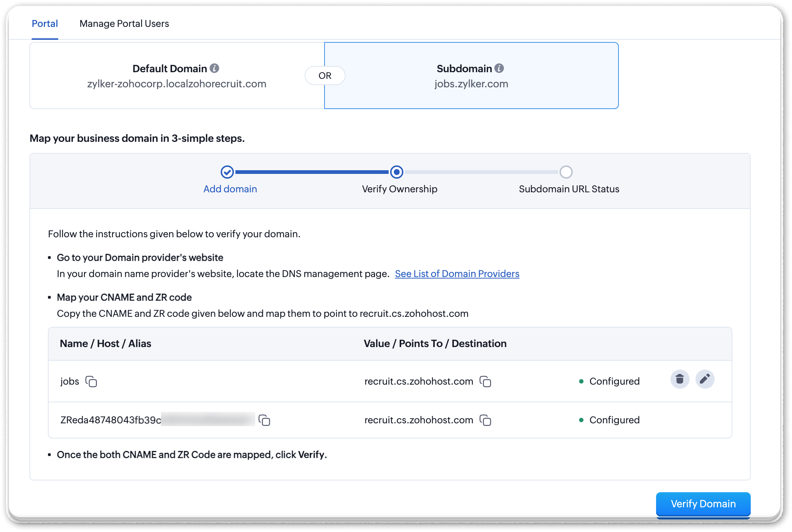Viewport: 792px width, 532px height.
Task: Open See List of Domain Providers link
Action: pos(457,274)
